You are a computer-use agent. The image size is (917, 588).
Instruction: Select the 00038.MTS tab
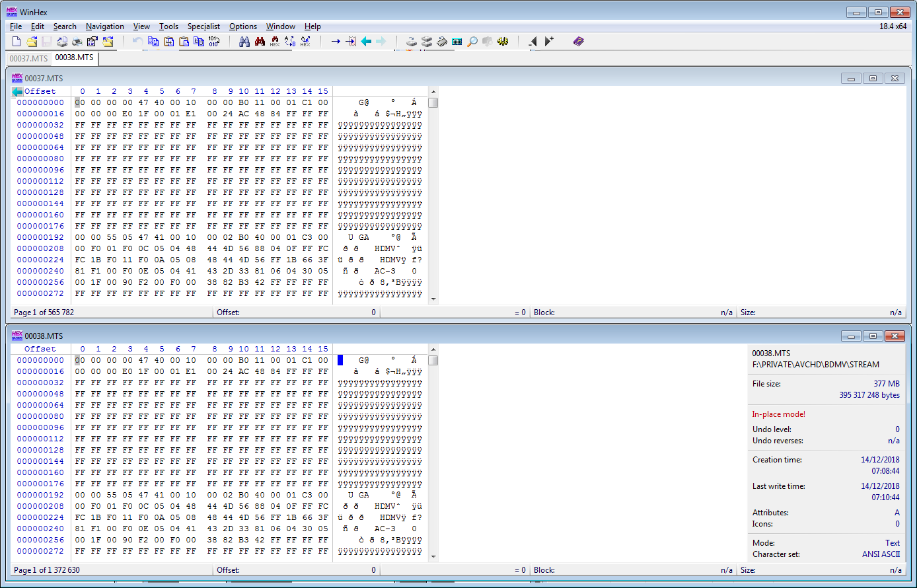[75, 57]
